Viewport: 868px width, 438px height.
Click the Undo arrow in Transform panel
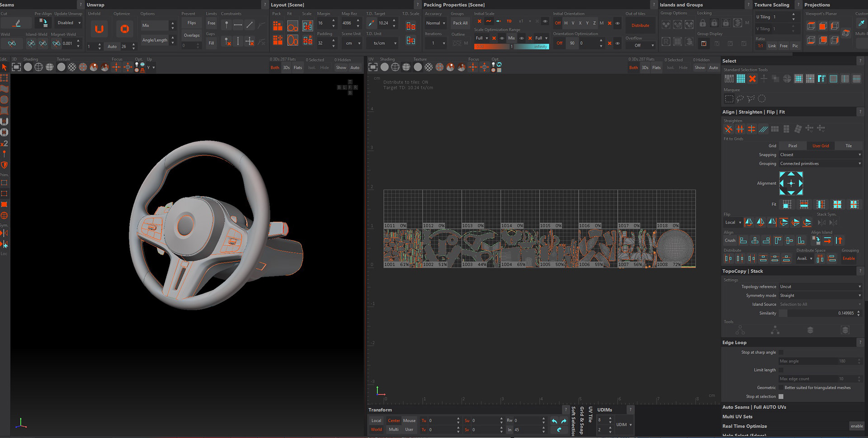tap(554, 421)
